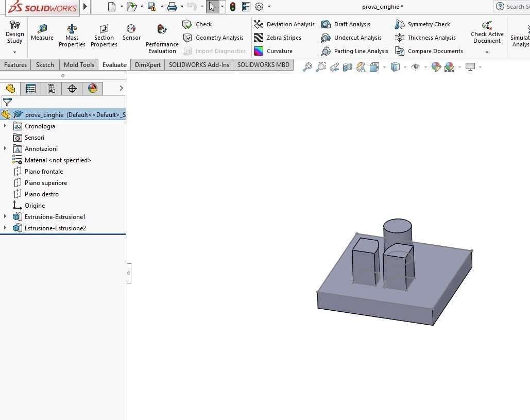
Task: Expand the SOLIDWORKS menu arrow
Action: coord(85,6)
